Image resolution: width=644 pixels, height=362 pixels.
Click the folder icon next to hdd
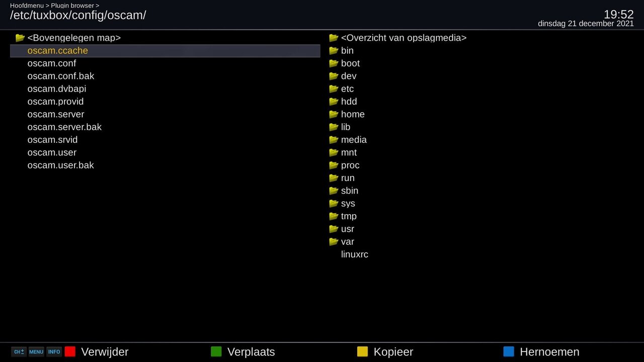click(x=334, y=101)
